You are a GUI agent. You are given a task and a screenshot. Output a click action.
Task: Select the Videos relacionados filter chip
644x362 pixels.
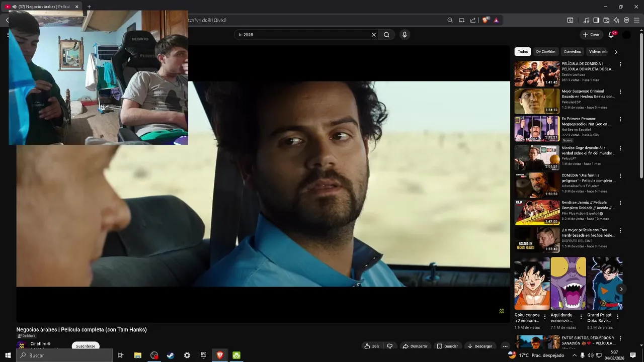pos(598,52)
